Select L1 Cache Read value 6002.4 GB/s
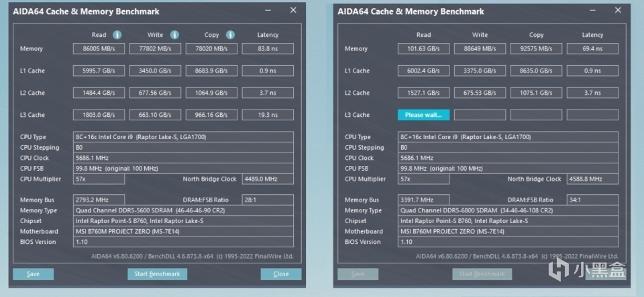Screen dimensions: 644x297 423,71
